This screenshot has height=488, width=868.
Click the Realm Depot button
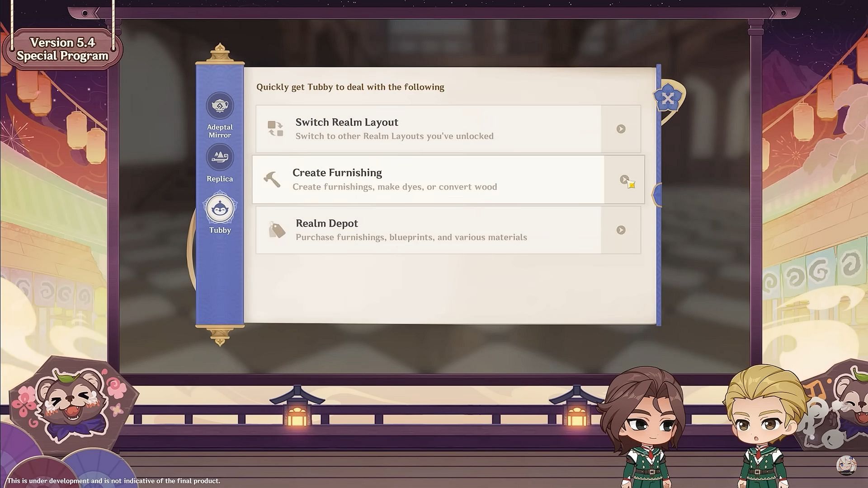[448, 230]
